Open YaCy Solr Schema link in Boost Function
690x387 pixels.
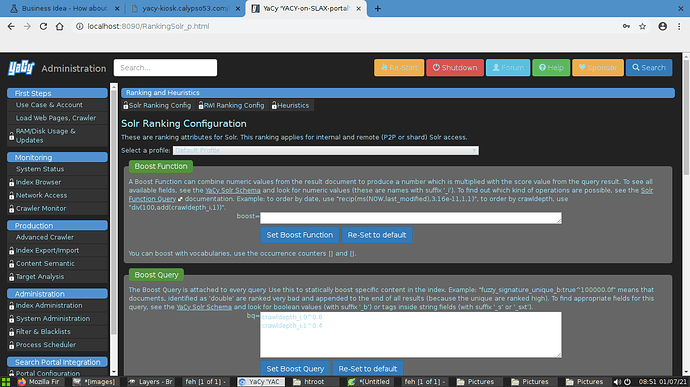233,191
